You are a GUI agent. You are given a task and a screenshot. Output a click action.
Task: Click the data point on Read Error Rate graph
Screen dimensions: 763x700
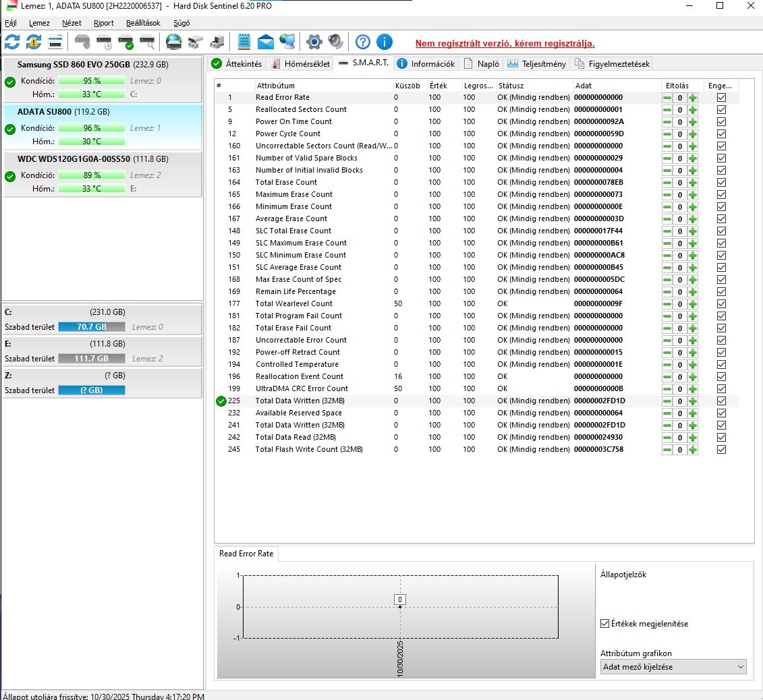(400, 607)
